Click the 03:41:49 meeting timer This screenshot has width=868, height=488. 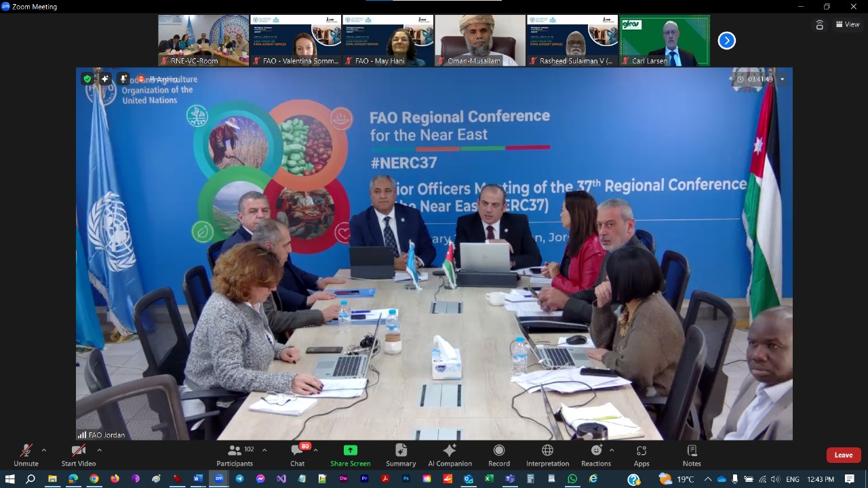click(x=755, y=79)
